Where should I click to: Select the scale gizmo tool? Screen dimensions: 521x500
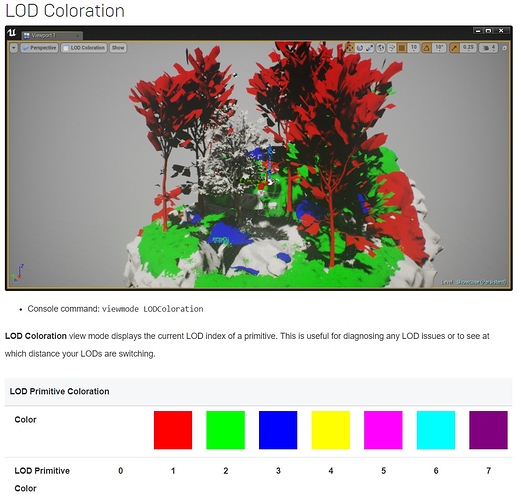pos(369,48)
